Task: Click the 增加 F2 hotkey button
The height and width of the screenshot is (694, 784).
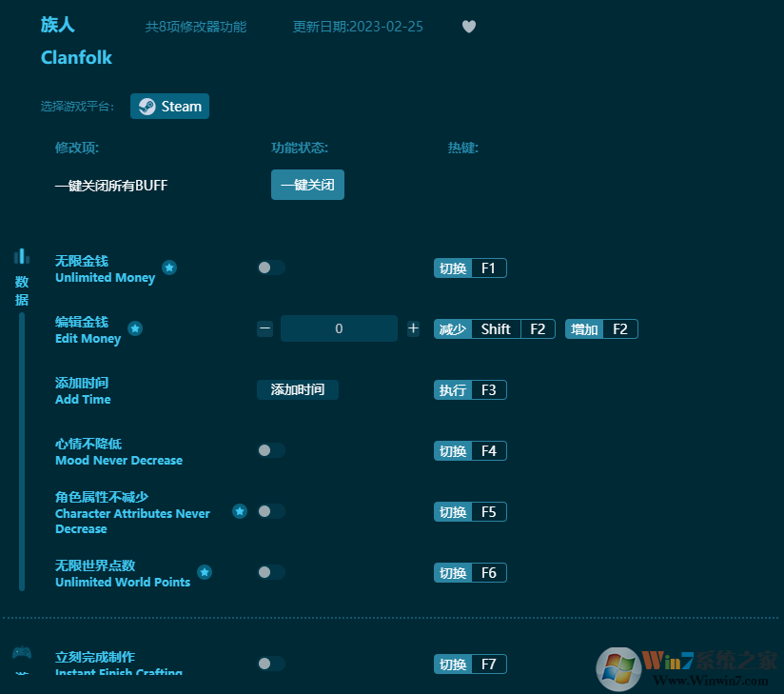Action: (x=601, y=329)
